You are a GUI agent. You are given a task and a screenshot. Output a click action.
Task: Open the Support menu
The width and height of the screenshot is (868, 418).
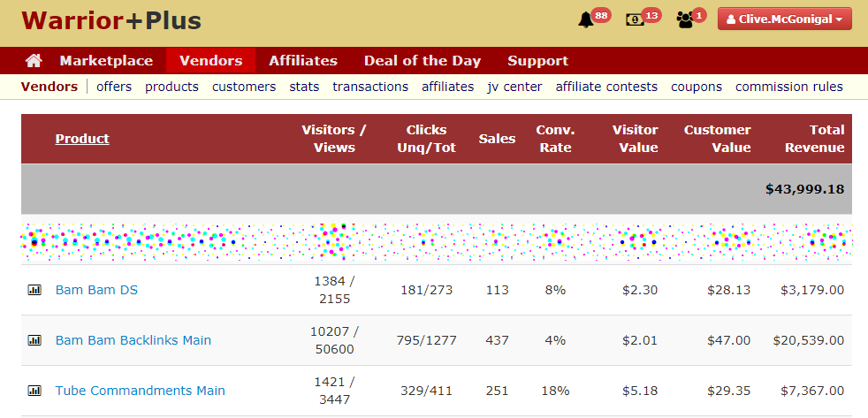tap(538, 60)
